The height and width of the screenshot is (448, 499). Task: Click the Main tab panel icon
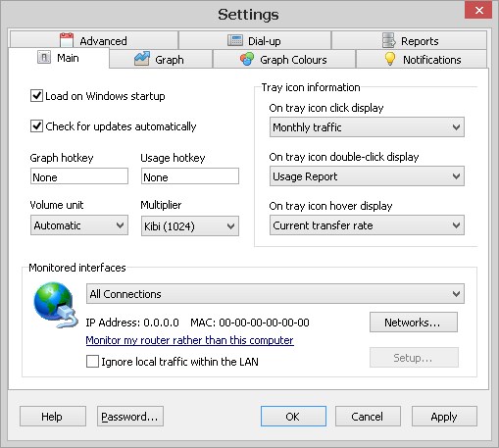44,57
